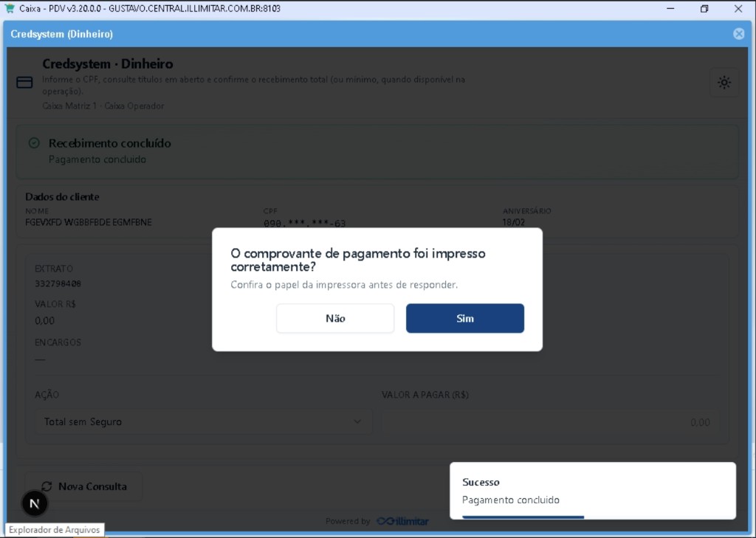The image size is (756, 538).
Task: Click the Powered by text
Action: [348, 521]
